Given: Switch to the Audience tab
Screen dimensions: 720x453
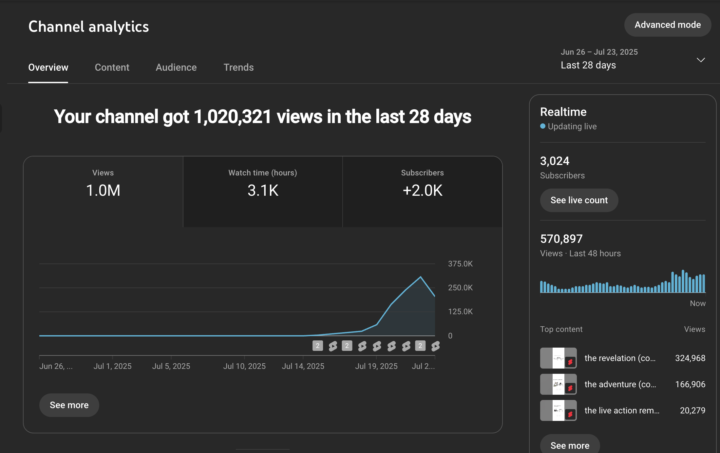Looking at the screenshot, I should coord(176,68).
